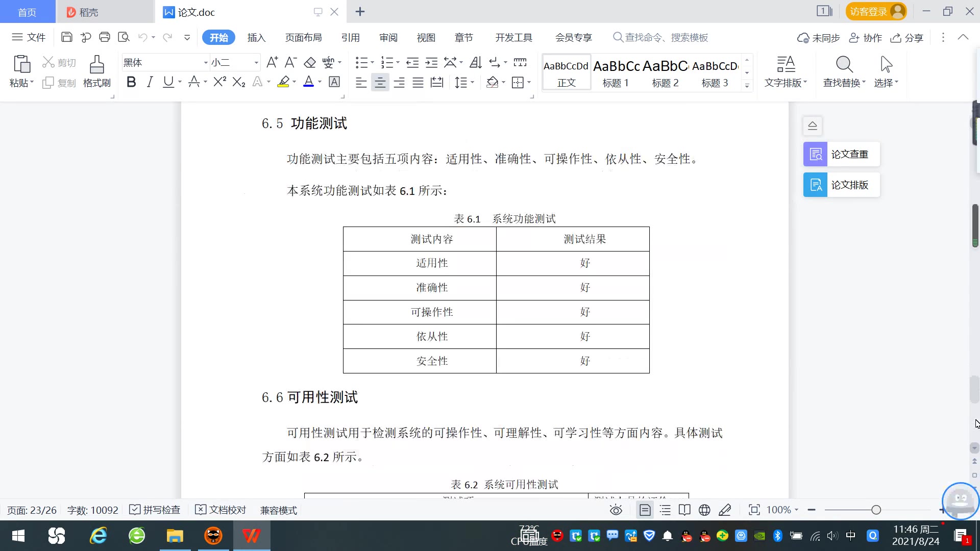This screenshot has height=551, width=980.
Task: Open the font name dropdown 黑体
Action: click(x=206, y=63)
